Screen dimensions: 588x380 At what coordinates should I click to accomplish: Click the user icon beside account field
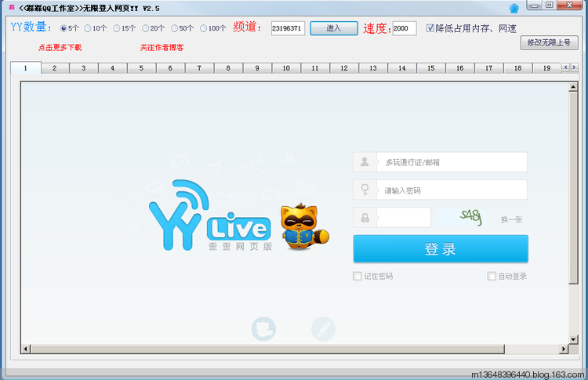coord(365,162)
